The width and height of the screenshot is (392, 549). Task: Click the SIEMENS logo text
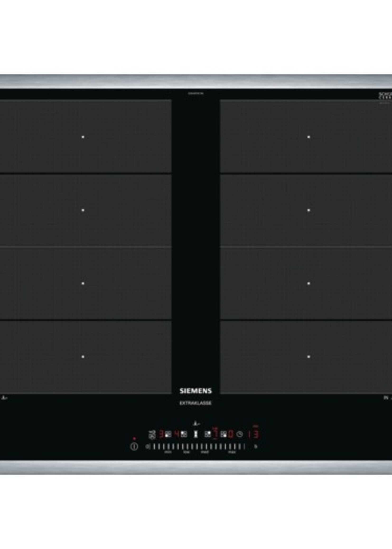pyautogui.click(x=196, y=391)
